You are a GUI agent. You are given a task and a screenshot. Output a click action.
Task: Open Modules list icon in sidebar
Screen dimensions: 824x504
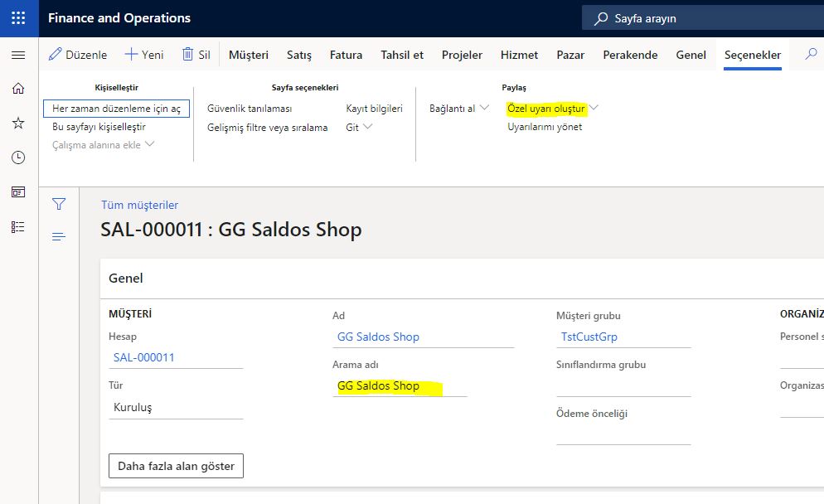[18, 226]
